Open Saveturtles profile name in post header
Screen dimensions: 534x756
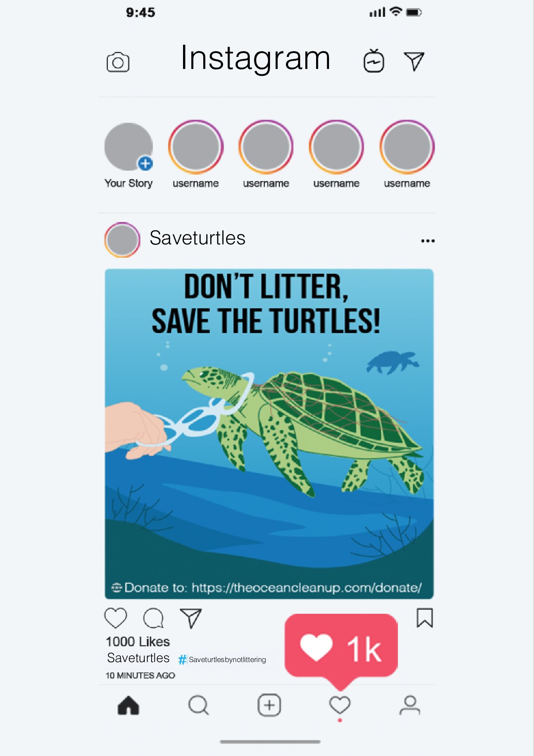tap(198, 238)
